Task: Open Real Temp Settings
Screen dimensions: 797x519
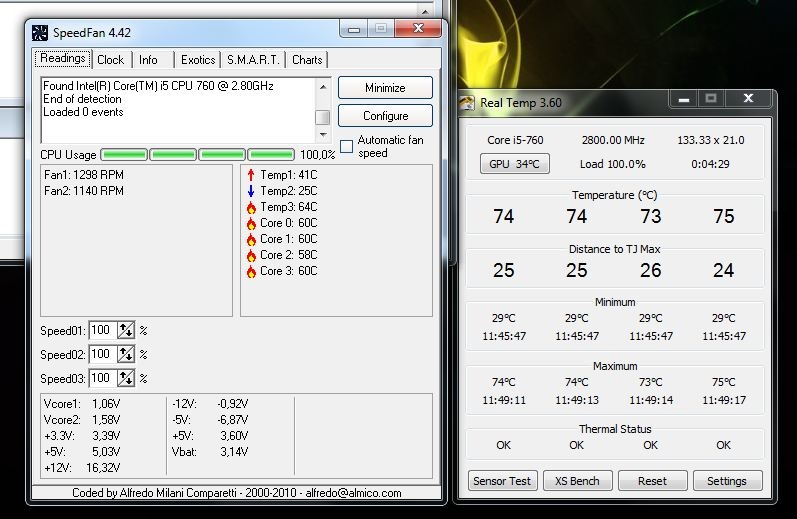Action: [x=727, y=481]
